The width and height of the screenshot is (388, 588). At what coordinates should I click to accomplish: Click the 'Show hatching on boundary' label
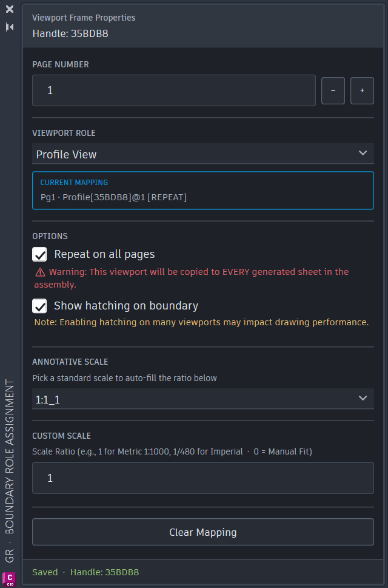126,306
